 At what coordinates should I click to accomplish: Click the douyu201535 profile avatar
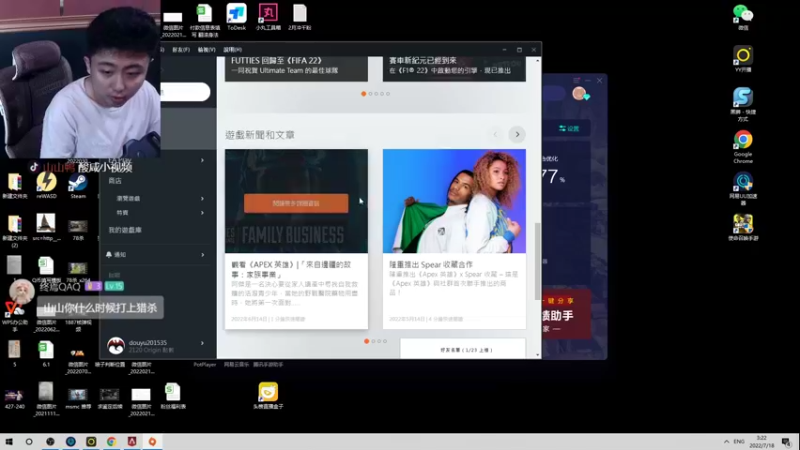[x=116, y=345]
